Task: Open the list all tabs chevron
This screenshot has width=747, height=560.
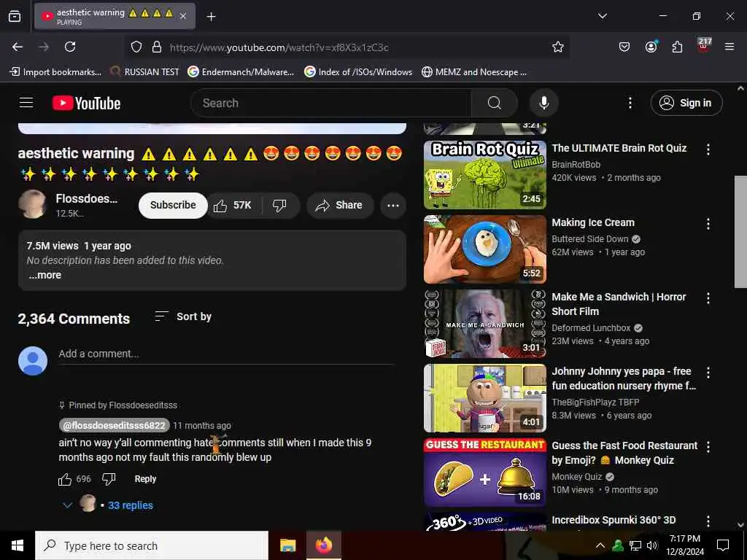Action: tap(602, 16)
